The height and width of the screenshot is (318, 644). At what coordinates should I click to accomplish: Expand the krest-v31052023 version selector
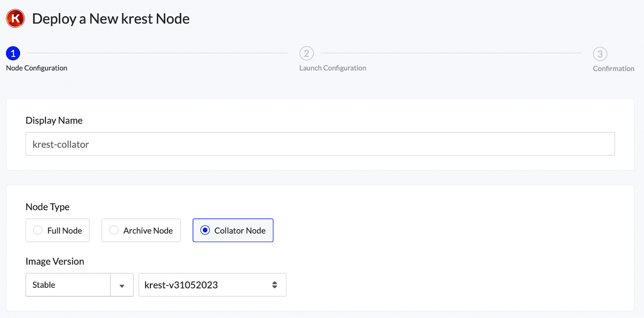205,285
